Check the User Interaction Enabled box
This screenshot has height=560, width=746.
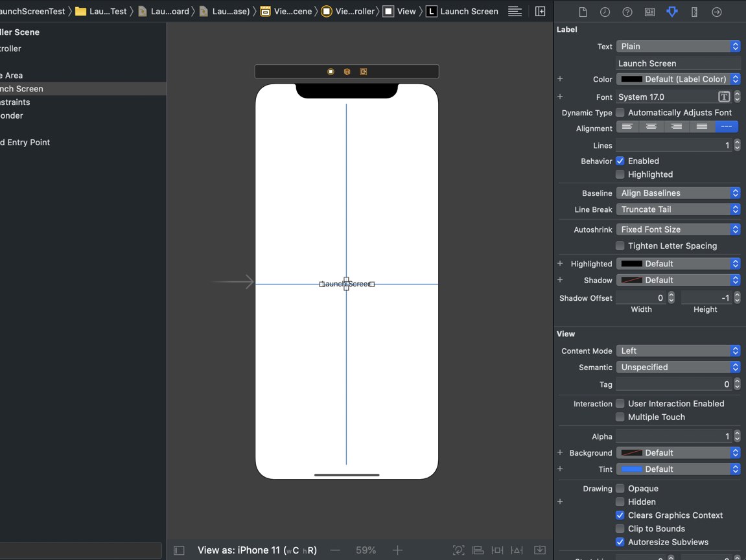[x=620, y=404]
